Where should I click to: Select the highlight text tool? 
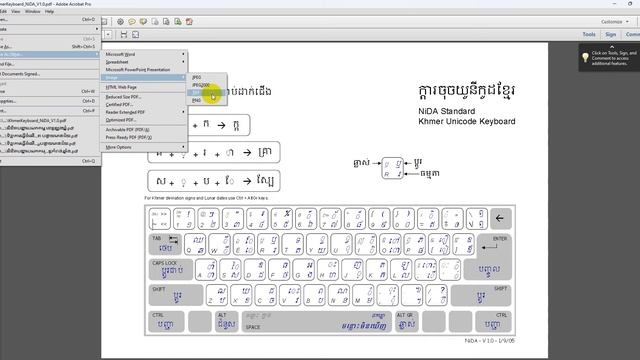(x=143, y=22)
